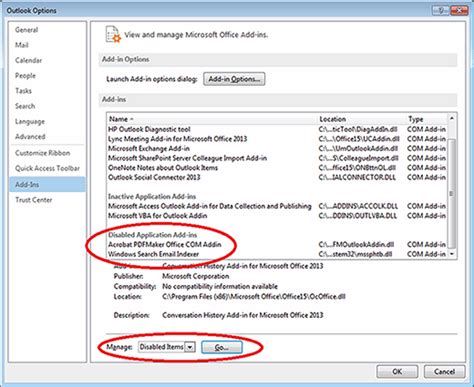Click the OUTLVBA.DLL location cell
This screenshot has height=387, width=474.
(358, 216)
